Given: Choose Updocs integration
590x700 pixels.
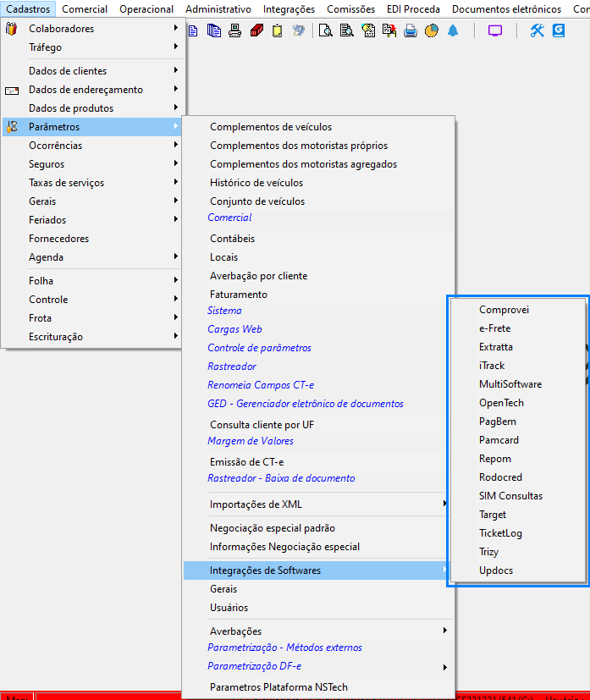Looking at the screenshot, I should coord(518,570).
